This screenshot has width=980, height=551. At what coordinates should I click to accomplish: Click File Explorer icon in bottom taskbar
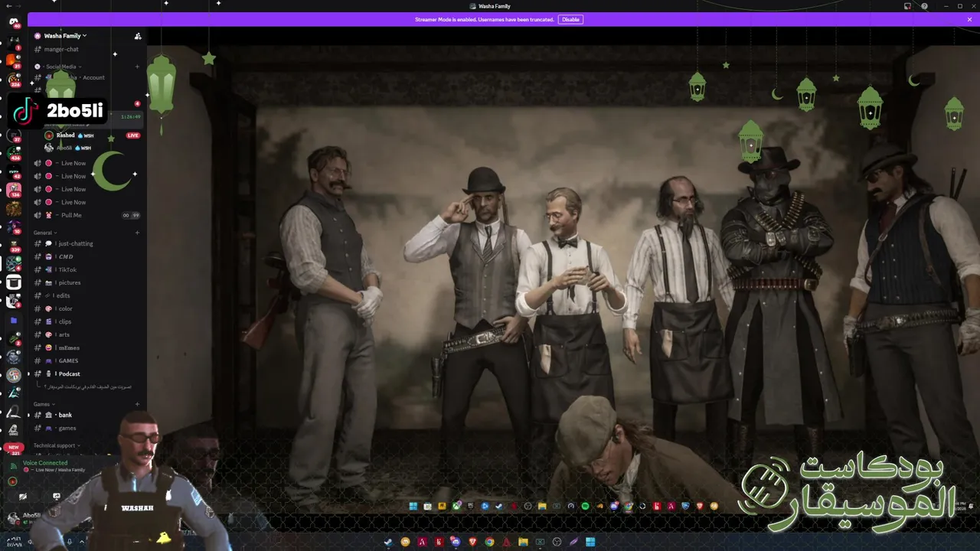[x=523, y=542]
